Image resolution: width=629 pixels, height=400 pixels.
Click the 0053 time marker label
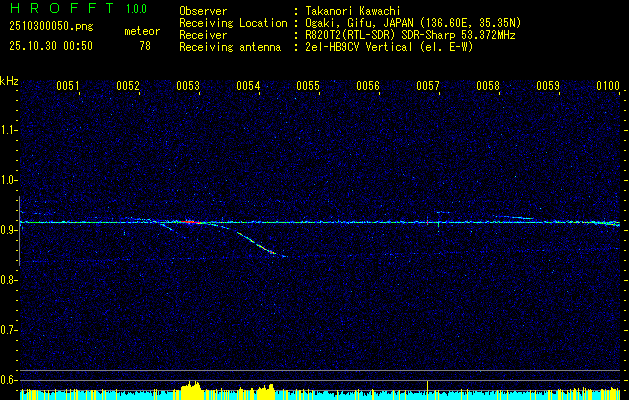tap(188, 87)
